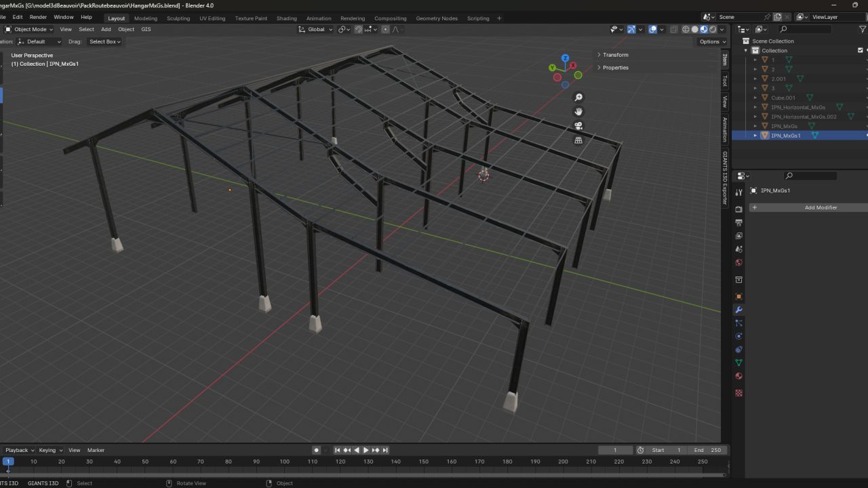This screenshot has width=868, height=488.
Task: Open the Render properties tab icon
Action: pos(738,209)
